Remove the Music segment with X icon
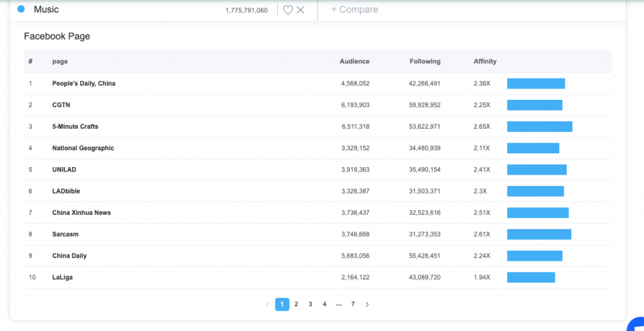Viewport: 644px width, 331px height. pyautogui.click(x=301, y=10)
